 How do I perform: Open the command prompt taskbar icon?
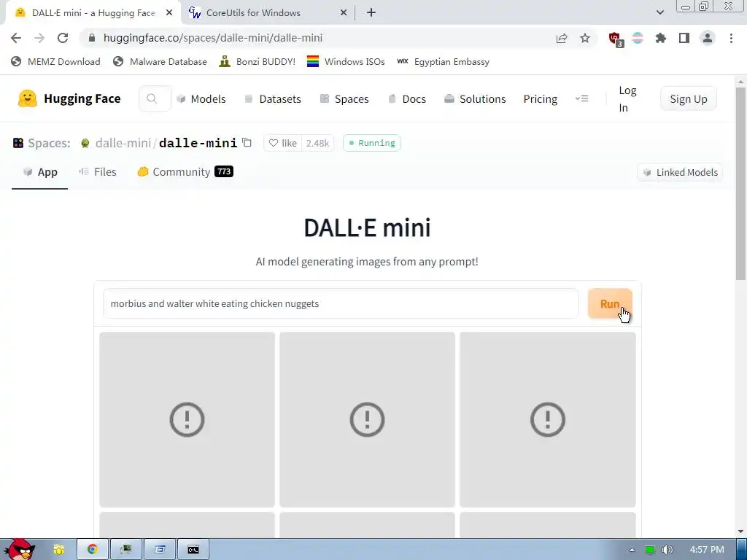[x=193, y=550]
